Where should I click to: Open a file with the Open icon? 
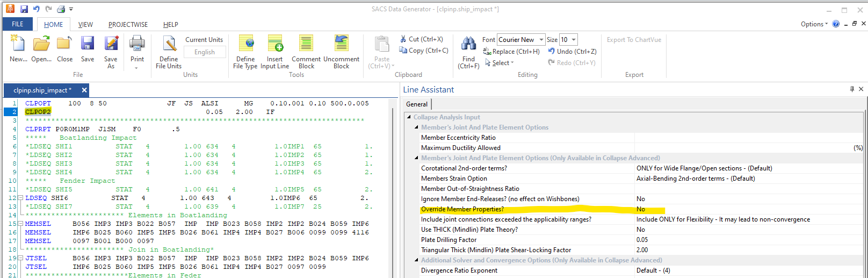pyautogui.click(x=41, y=44)
